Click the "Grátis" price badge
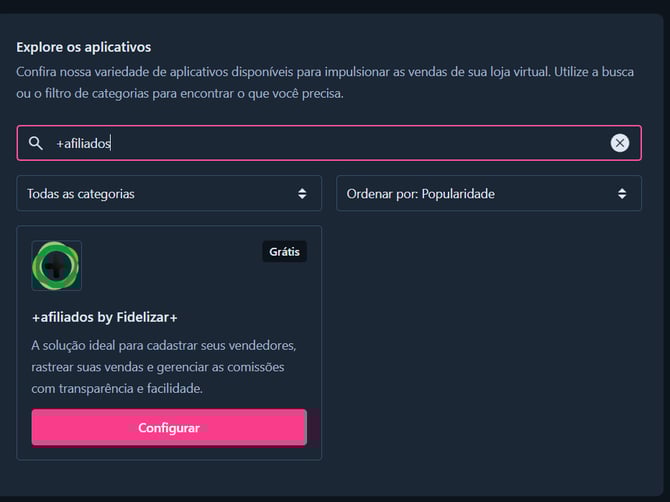The height and width of the screenshot is (502, 670). 284,252
